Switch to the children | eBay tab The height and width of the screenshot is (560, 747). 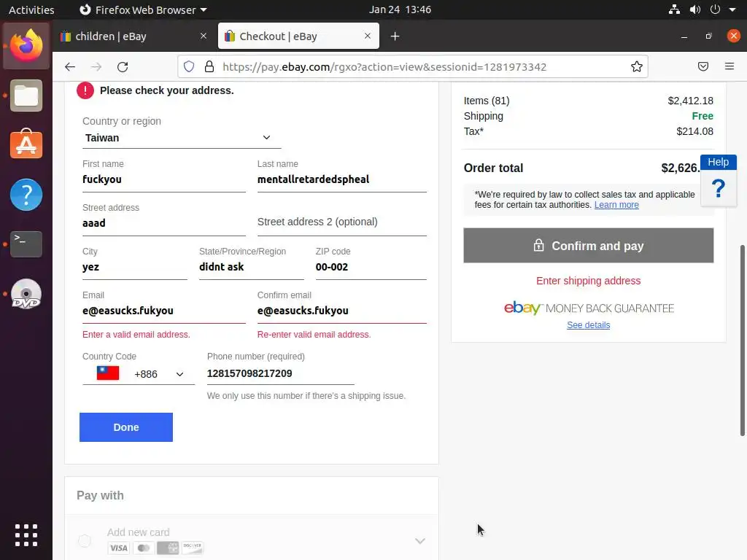(x=134, y=36)
